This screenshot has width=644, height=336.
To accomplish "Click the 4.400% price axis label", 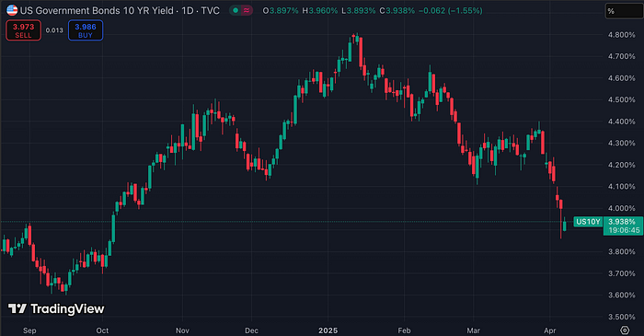I will pos(621,122).
